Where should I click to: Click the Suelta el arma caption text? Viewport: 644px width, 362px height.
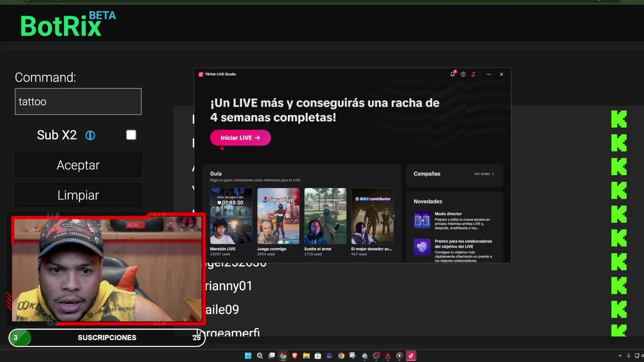click(319, 249)
